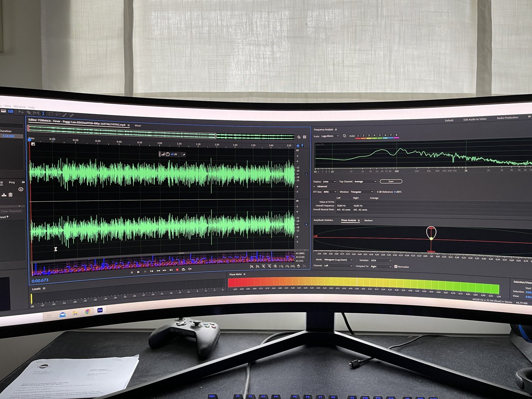The width and height of the screenshot is (532, 399).
Task: Select the Spot Healing Brush tool
Action: 72,115
